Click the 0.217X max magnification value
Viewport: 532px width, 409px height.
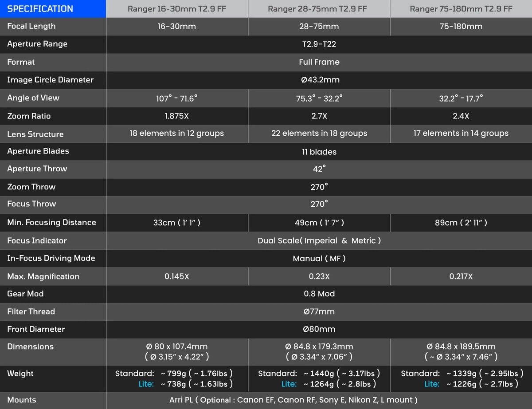(x=461, y=276)
